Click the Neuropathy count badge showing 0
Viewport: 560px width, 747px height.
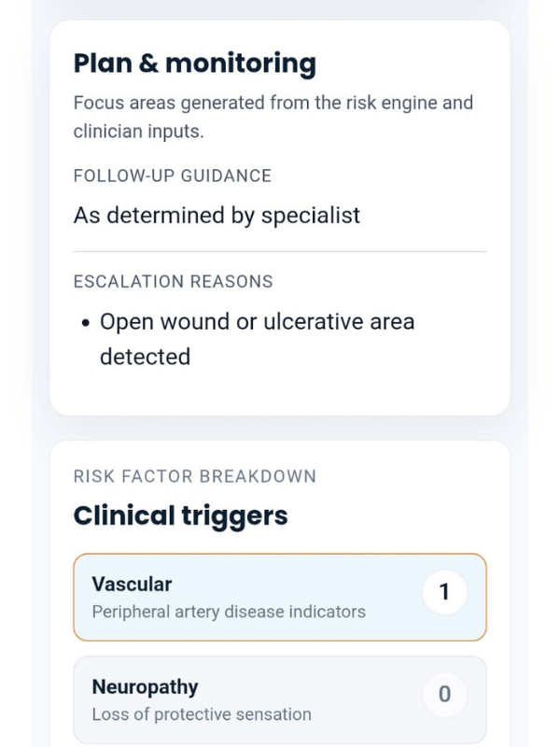click(445, 694)
